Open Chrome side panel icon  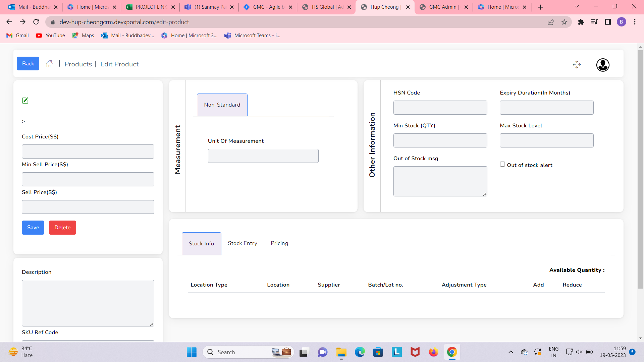click(x=608, y=22)
